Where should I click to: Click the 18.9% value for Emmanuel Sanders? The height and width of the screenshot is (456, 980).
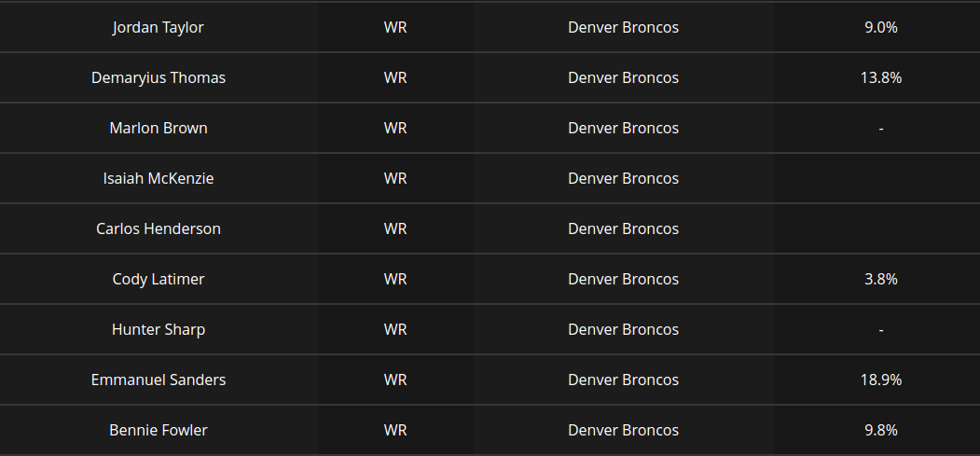(881, 380)
